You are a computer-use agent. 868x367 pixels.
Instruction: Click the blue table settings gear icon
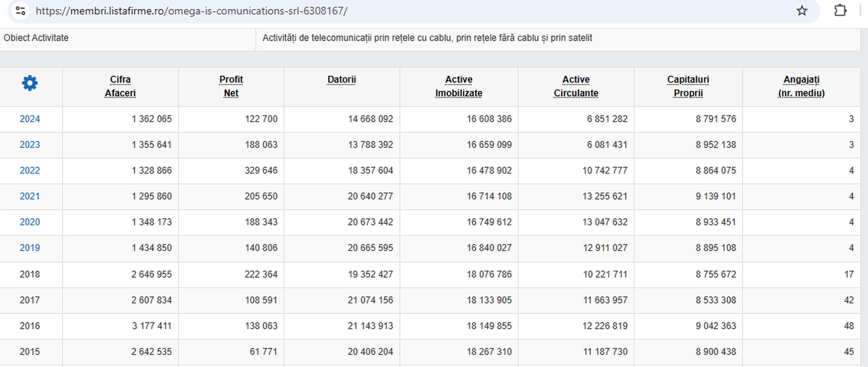[30, 83]
